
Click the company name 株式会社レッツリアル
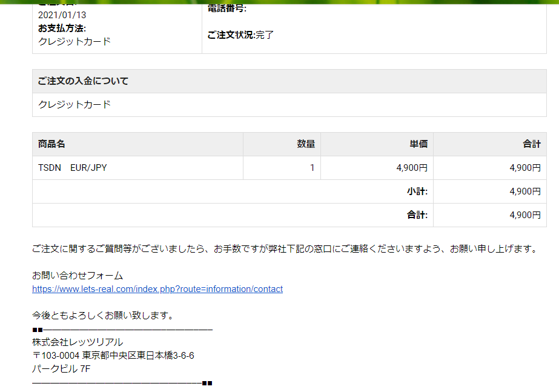(78, 342)
